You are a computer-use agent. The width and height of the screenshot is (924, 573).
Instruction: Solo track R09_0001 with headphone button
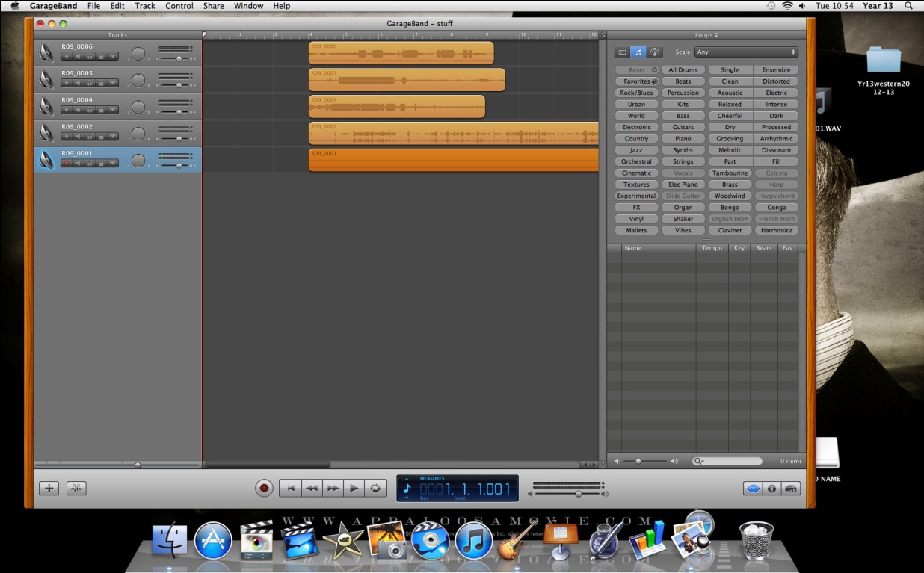(90, 163)
